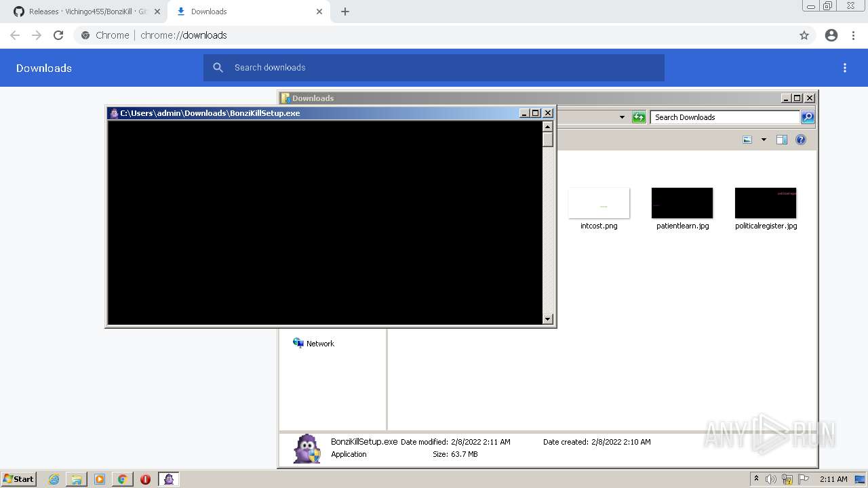This screenshot has height=488, width=868.
Task: Maximize the Explorer Downloads window
Action: tap(797, 98)
